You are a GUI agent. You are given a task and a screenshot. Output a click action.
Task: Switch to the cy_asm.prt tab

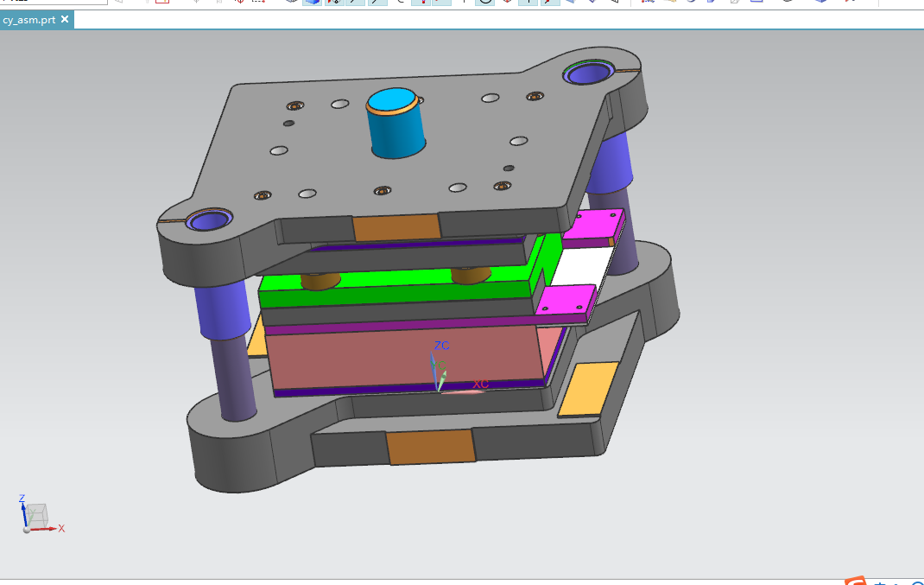[x=28, y=20]
